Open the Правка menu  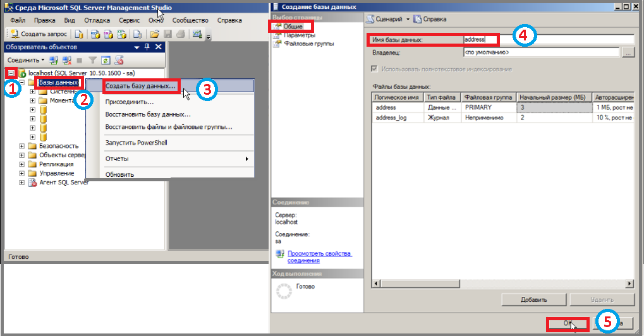45,20
